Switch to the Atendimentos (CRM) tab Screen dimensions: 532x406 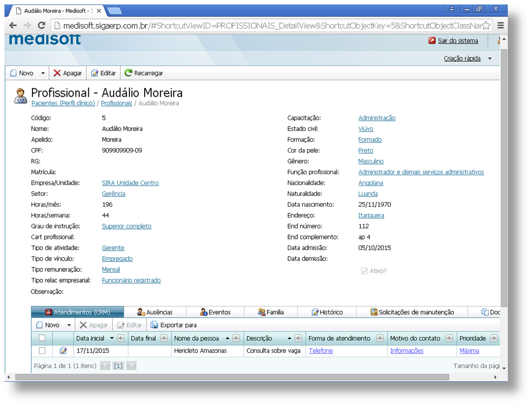[77, 312]
